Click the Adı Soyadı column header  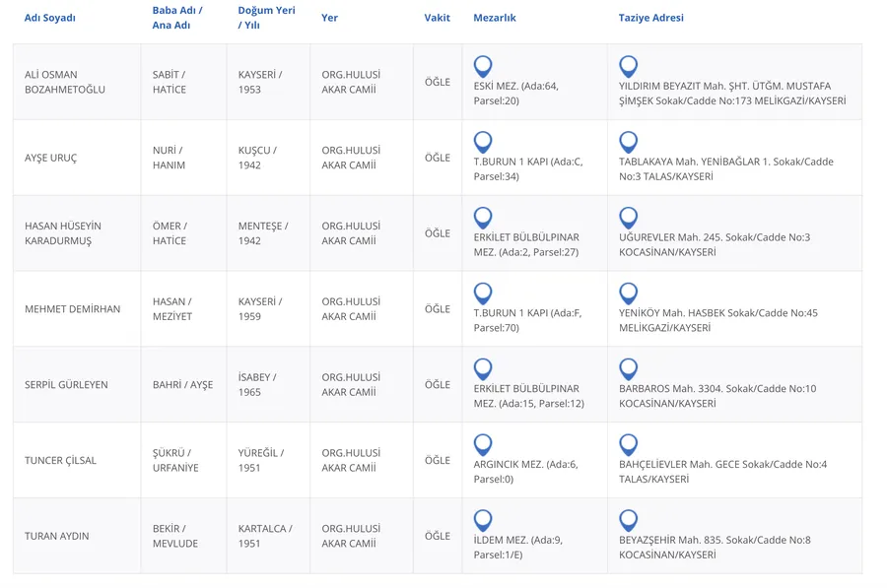(49, 18)
